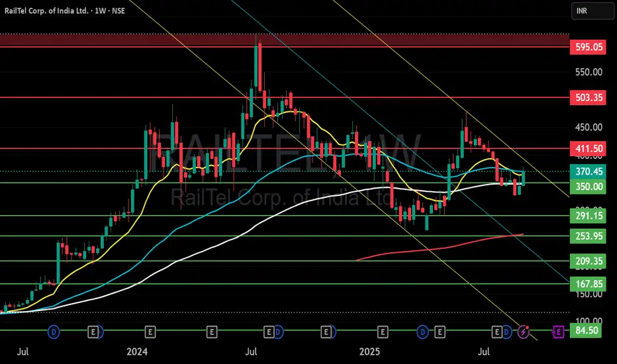Select the 595.05 red price label
The image size is (617, 364).
588,47
